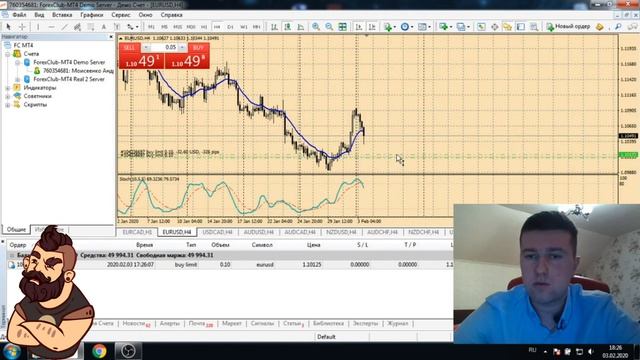Select the crosshair tool
640x360 pixels.
click(x=22, y=27)
